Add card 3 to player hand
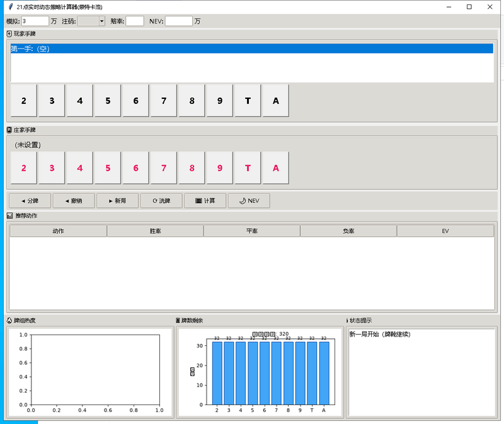This screenshot has height=424, width=504. coord(52,101)
